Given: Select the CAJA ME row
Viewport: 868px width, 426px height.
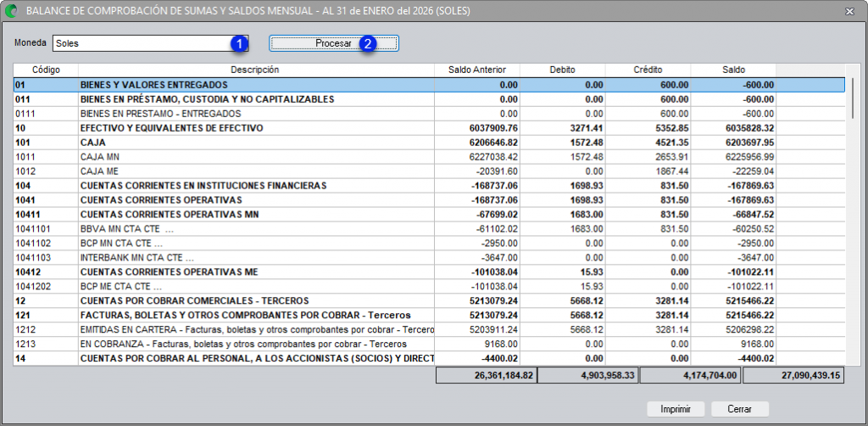Looking at the screenshot, I should pyautogui.click(x=429, y=171).
